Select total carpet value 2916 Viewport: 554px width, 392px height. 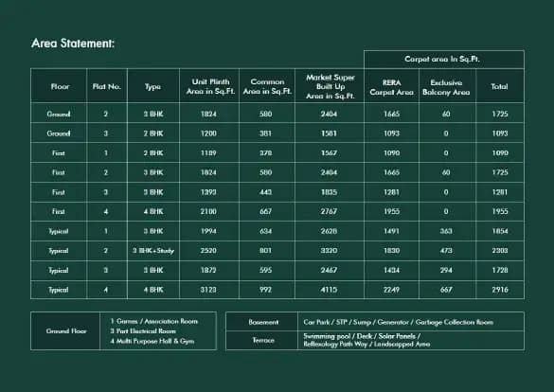tap(500, 290)
